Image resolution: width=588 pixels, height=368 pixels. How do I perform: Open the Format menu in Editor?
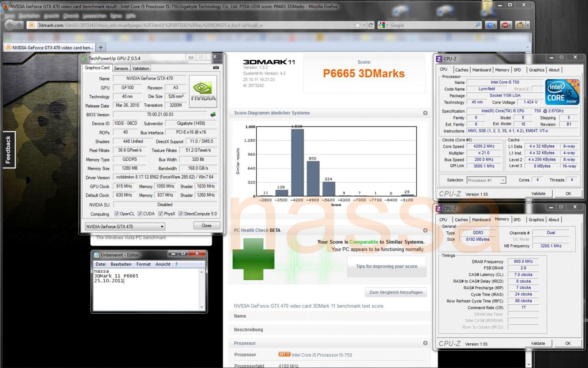click(x=143, y=264)
